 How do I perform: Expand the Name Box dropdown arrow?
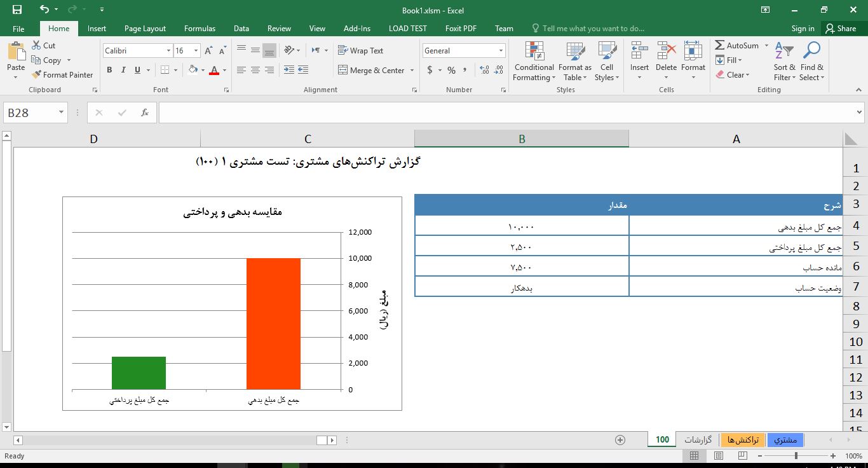[62, 113]
